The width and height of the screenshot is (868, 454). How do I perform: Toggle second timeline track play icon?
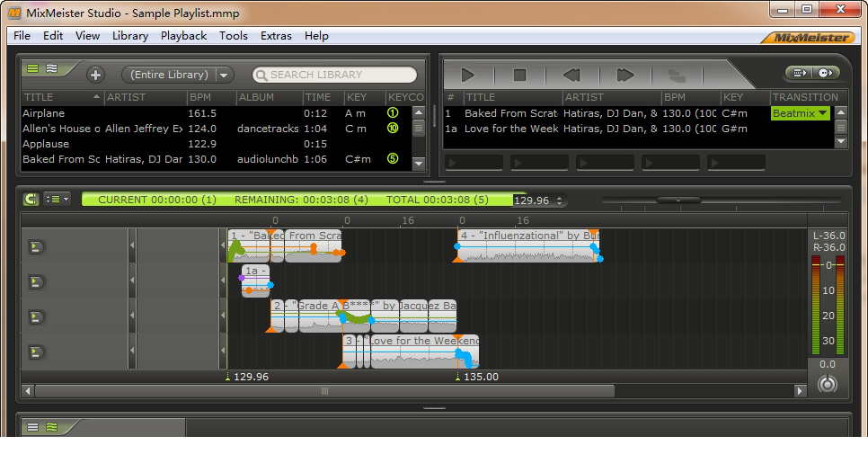35,282
